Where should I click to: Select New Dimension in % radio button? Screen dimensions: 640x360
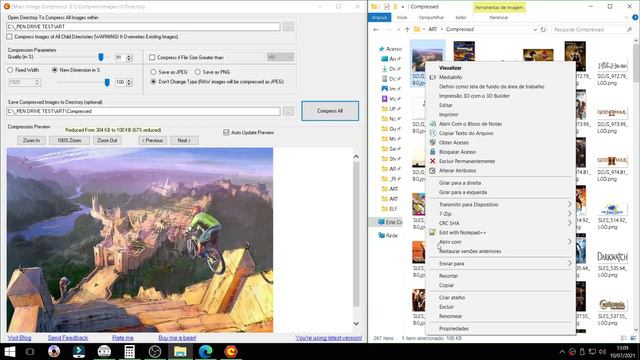pyautogui.click(x=55, y=70)
